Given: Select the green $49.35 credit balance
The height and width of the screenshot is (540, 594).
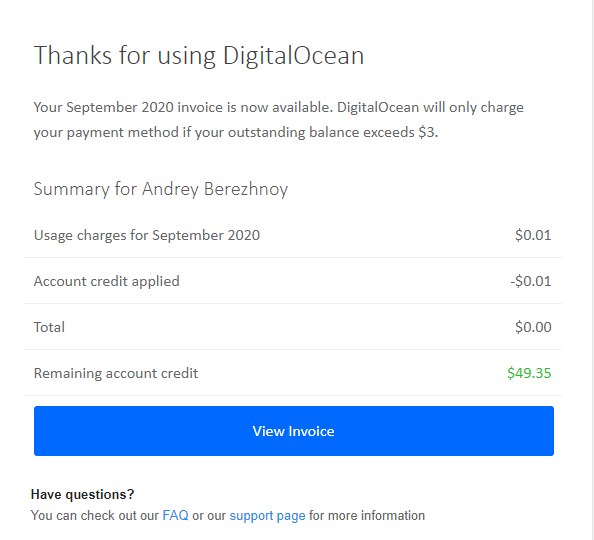Looking at the screenshot, I should 529,373.
